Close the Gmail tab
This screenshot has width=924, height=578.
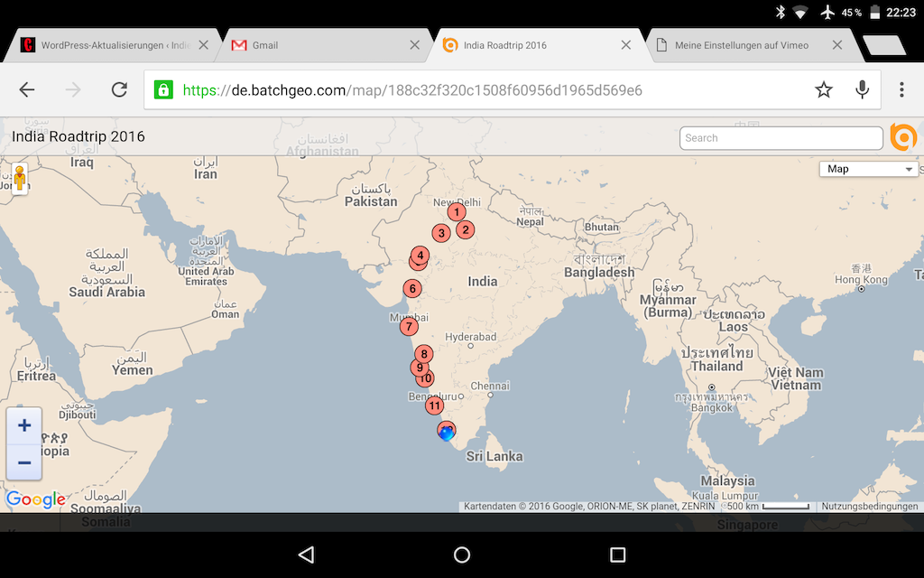click(415, 45)
